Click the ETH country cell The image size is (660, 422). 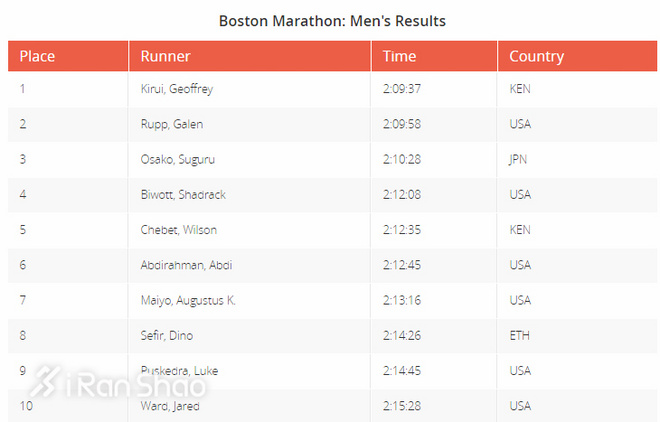click(x=519, y=335)
